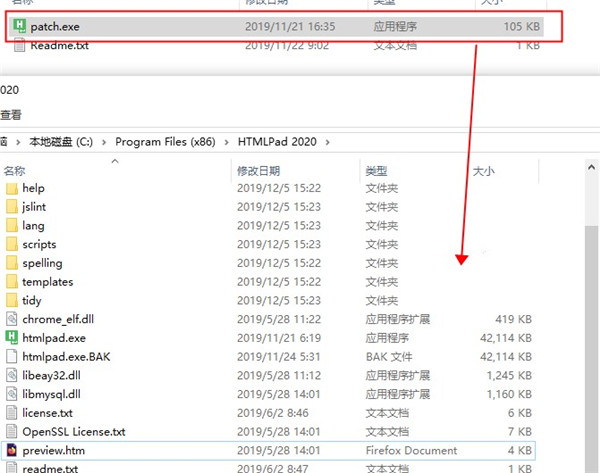This screenshot has height=473, width=600.
Task: Select the templates folder name
Action: [47, 282]
